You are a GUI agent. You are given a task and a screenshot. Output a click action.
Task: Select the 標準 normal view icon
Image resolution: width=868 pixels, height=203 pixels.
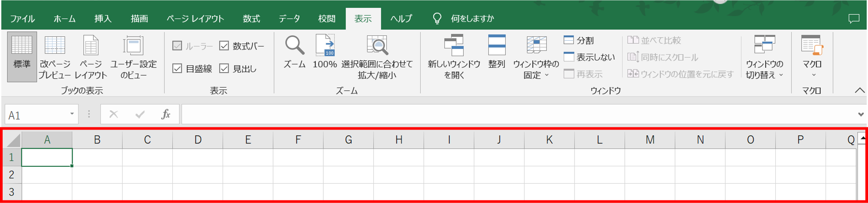pos(21,45)
